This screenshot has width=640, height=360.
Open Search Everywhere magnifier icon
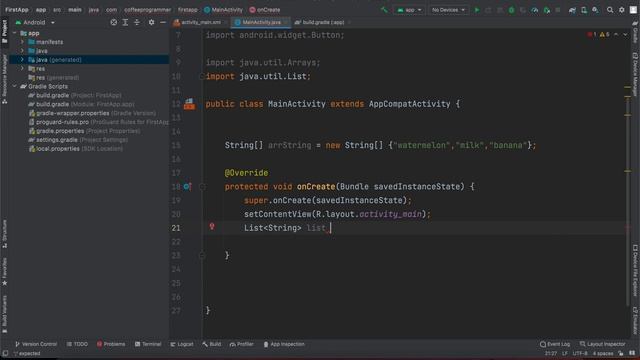point(610,10)
